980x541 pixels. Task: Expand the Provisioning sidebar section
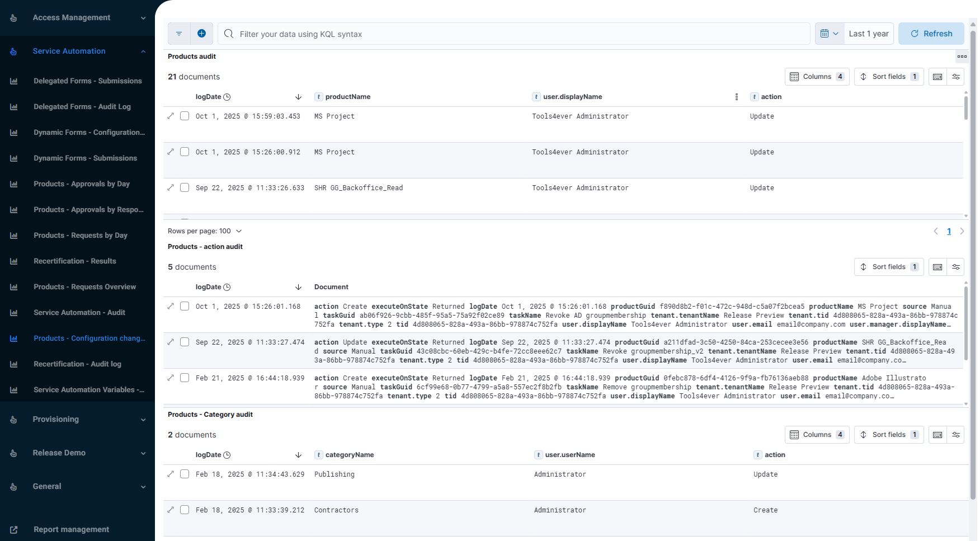click(x=77, y=420)
